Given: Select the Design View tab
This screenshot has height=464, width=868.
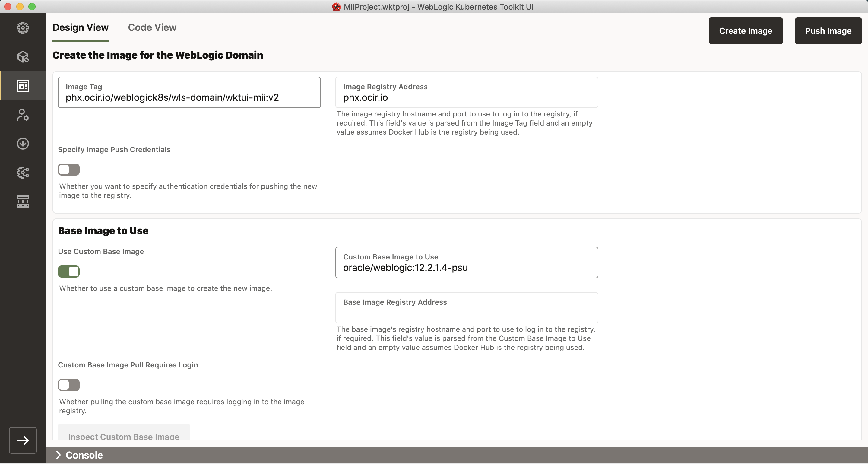Looking at the screenshot, I should coord(80,27).
